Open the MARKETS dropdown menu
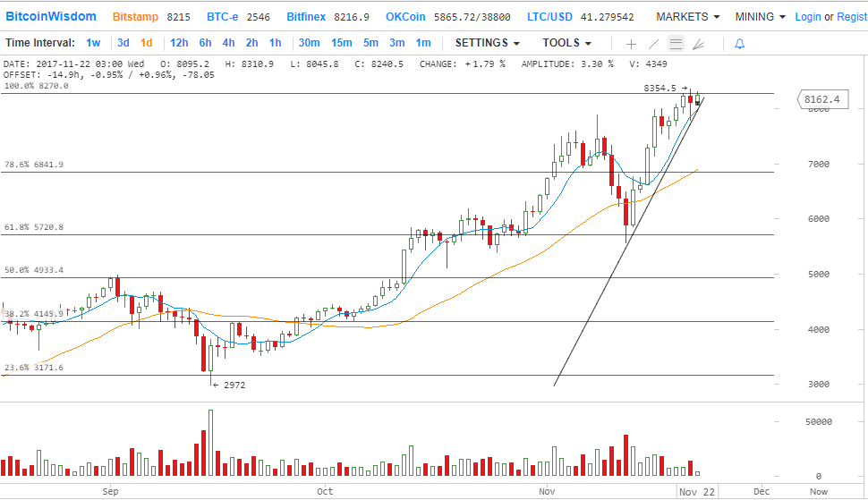This screenshot has width=868, height=500. (x=687, y=17)
